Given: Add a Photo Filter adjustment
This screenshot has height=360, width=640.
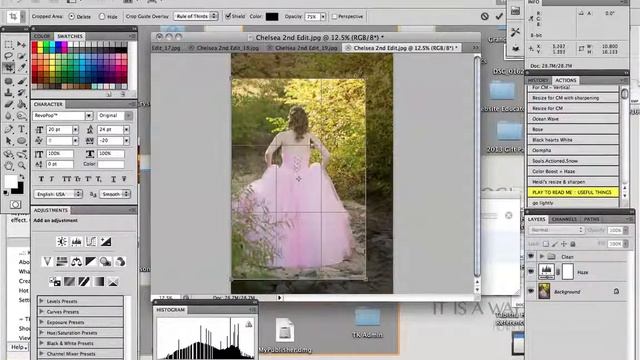Looking at the screenshot, I should (x=106, y=262).
